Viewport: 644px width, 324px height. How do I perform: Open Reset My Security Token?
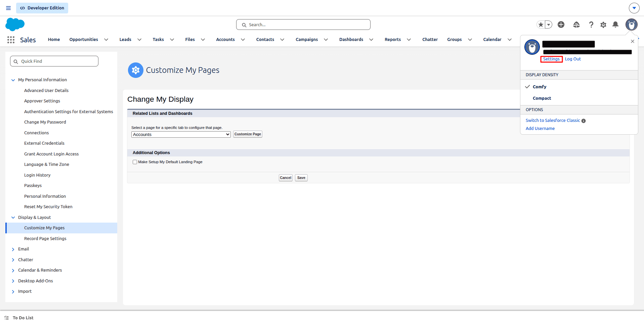pyautogui.click(x=48, y=207)
